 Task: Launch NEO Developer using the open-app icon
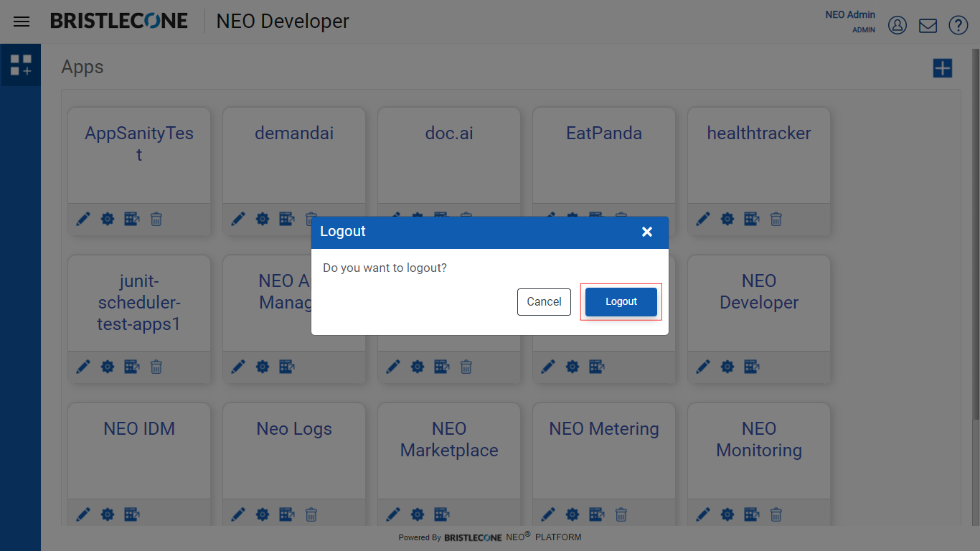(752, 367)
